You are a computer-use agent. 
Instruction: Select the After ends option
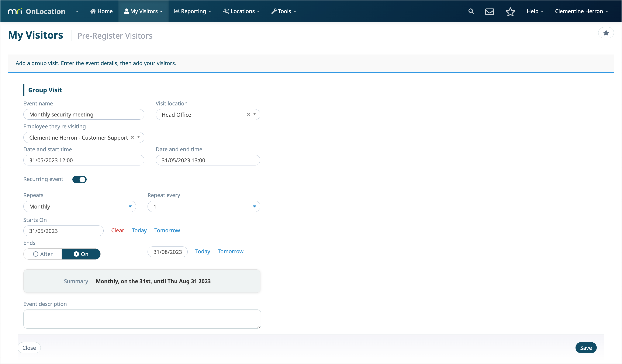point(42,254)
